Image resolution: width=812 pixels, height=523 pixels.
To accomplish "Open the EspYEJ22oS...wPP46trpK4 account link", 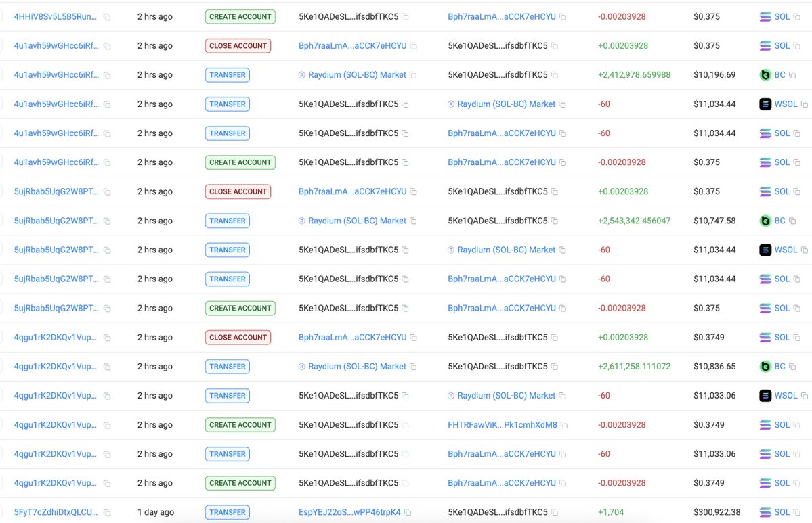I will [x=349, y=512].
